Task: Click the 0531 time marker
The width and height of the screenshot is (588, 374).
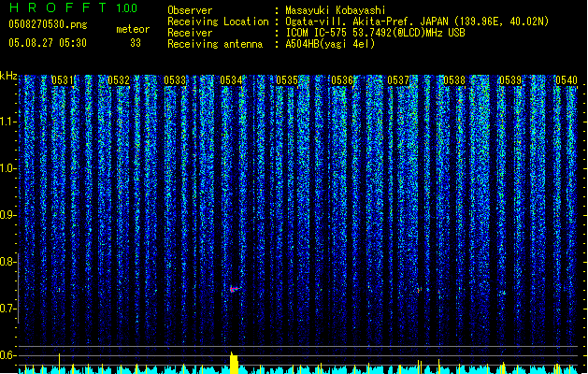Action: tap(63, 80)
